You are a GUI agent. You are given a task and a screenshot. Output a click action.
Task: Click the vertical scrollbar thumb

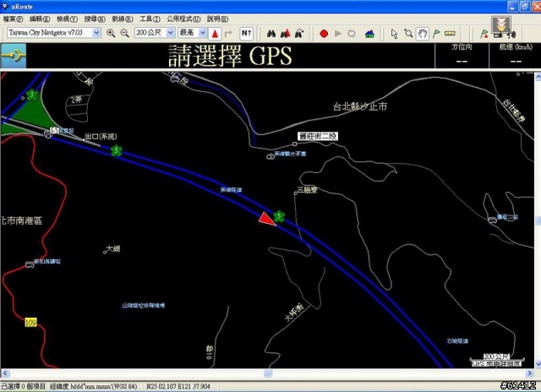pyautogui.click(x=538, y=220)
